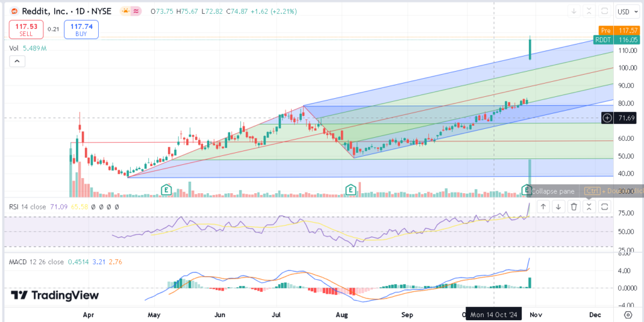This screenshot has height=322, width=644.
Task: Click the 100.00 level on the price axis
Action: tap(628, 68)
